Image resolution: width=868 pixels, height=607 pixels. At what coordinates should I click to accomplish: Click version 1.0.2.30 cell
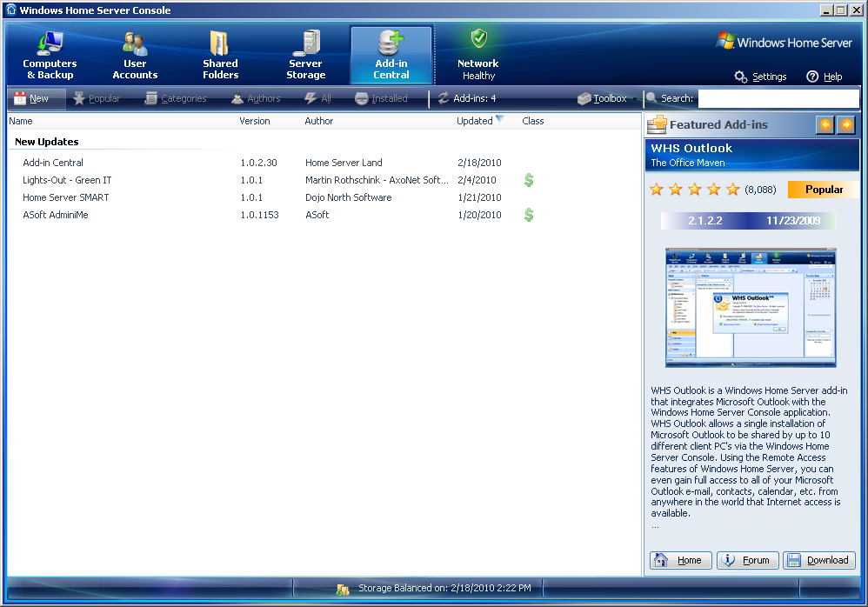(258, 163)
